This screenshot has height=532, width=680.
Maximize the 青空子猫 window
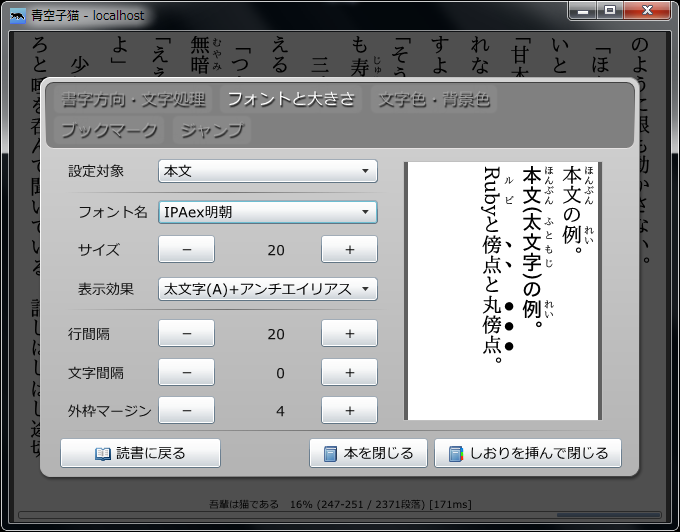pos(610,10)
